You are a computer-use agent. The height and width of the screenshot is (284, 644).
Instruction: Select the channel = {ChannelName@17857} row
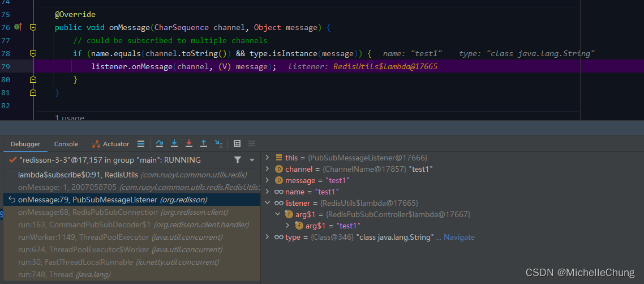coord(452,169)
